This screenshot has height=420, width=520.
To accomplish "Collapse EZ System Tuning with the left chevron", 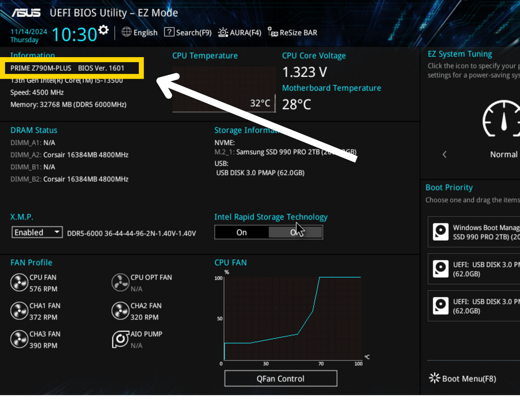I will click(444, 154).
